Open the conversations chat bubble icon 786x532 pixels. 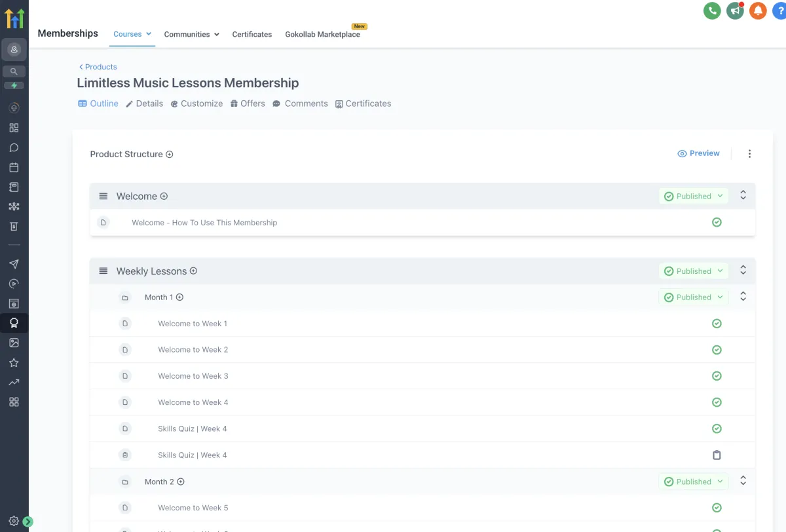pos(14,147)
